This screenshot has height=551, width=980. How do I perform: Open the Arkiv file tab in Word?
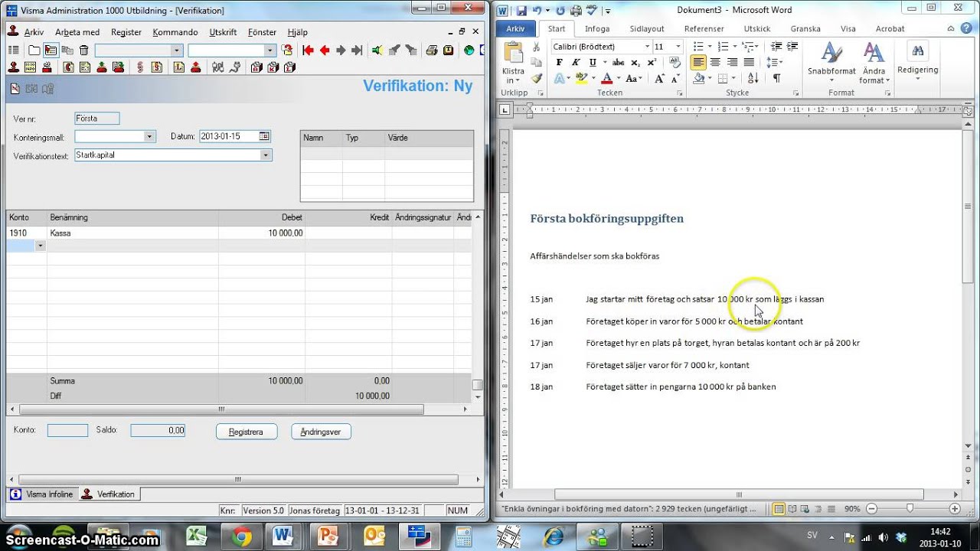[x=515, y=29]
